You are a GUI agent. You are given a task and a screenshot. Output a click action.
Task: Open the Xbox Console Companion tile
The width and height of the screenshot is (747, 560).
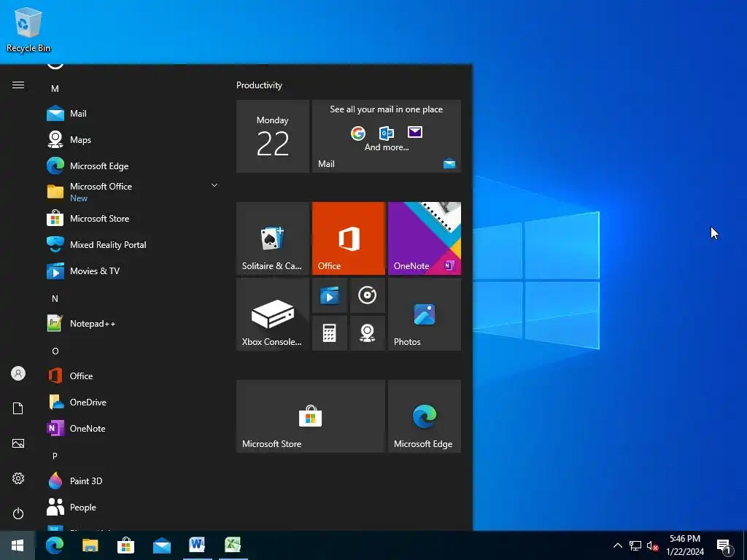pyautogui.click(x=273, y=314)
